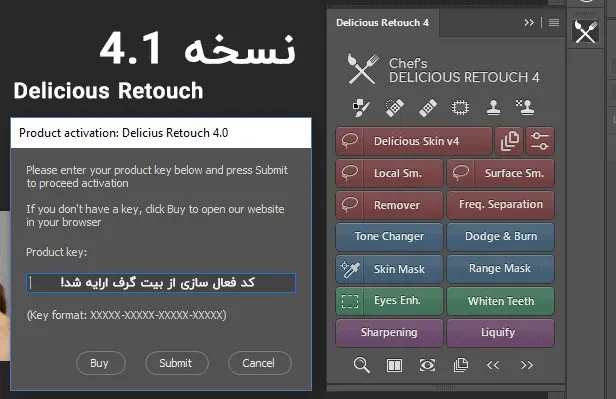The image size is (616, 399).
Task: Select the Delicious Retouch 4 tab
Action: [382, 23]
